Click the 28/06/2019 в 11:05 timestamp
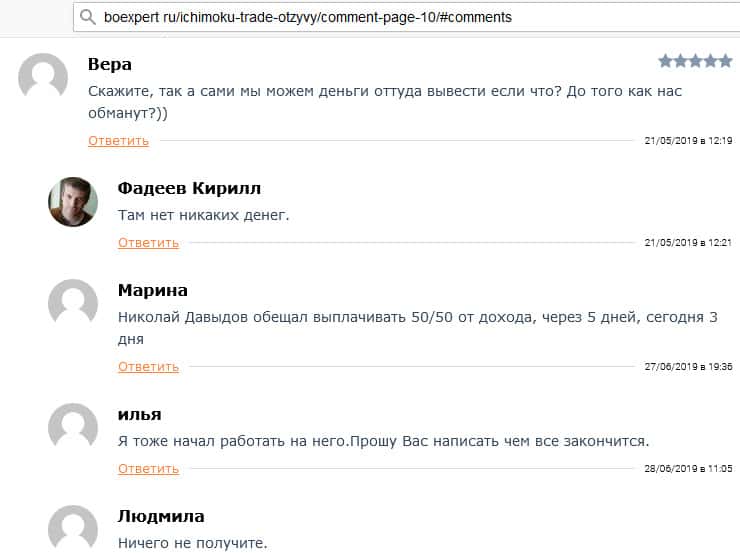740x553 pixels. [x=688, y=469]
